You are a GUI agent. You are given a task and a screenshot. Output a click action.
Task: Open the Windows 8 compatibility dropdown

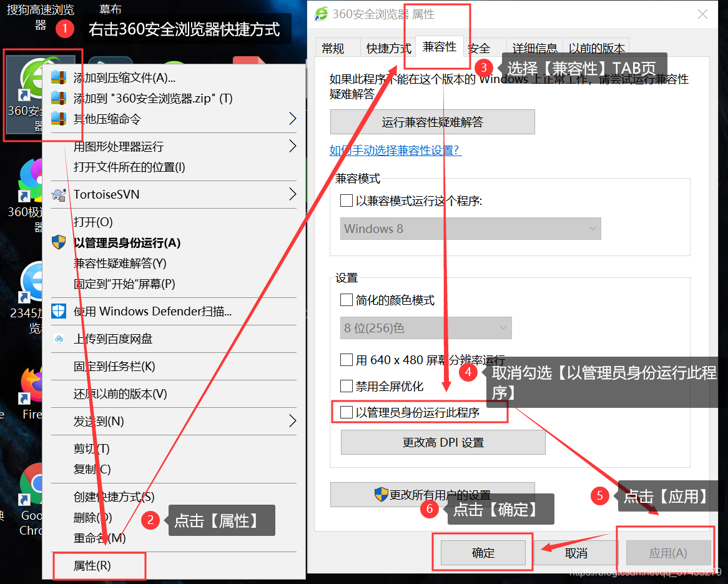(x=470, y=229)
